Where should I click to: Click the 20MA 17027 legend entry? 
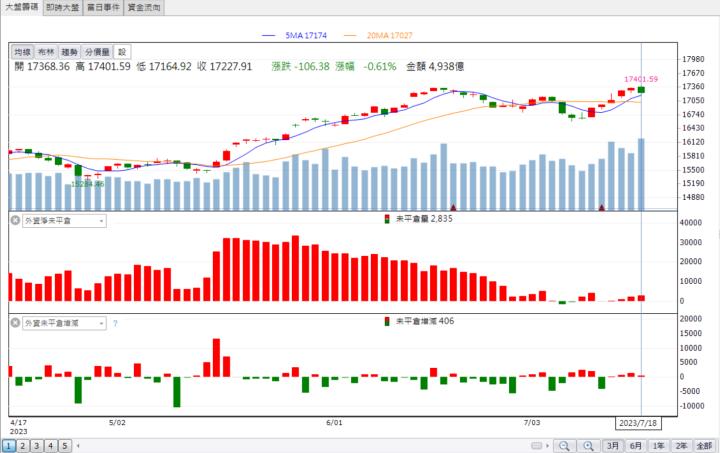point(378,35)
